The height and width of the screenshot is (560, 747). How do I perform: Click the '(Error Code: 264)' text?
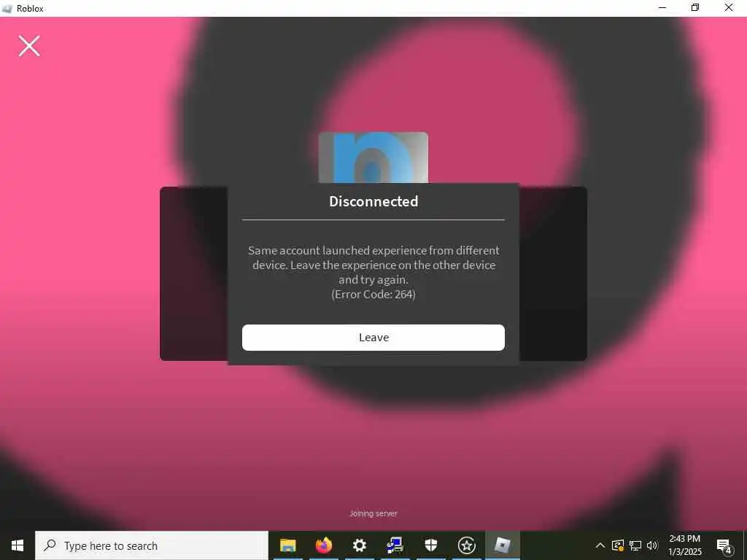(x=373, y=295)
